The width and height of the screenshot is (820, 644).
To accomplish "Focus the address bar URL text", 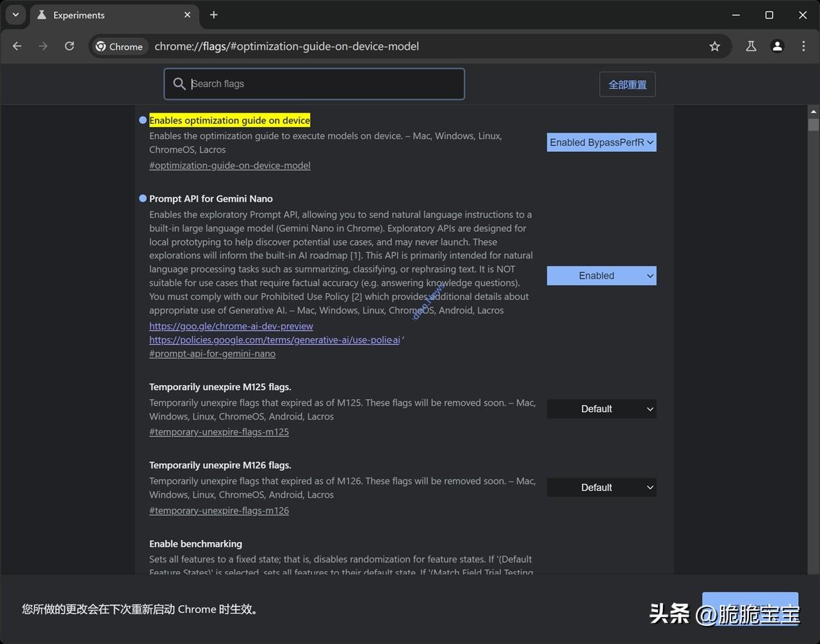I will [286, 46].
